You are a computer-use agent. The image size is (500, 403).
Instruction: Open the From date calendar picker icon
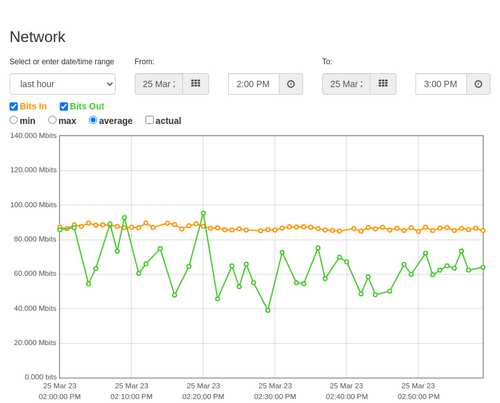click(195, 84)
